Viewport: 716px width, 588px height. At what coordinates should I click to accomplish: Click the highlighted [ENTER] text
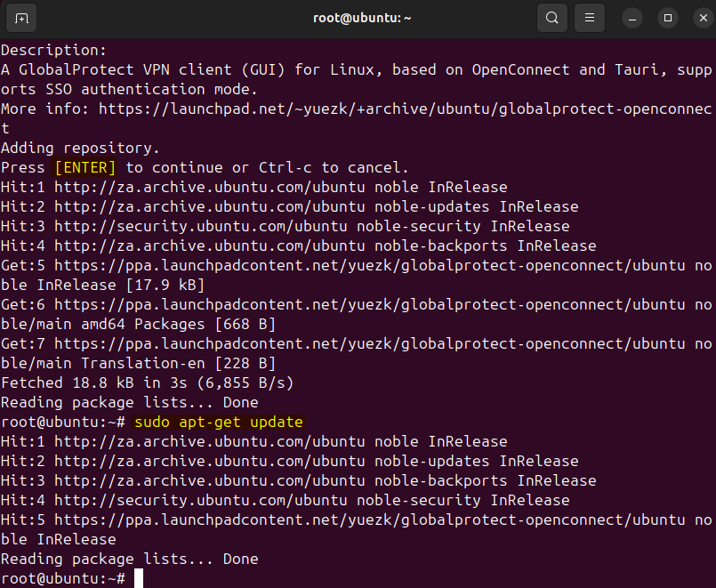(84, 167)
